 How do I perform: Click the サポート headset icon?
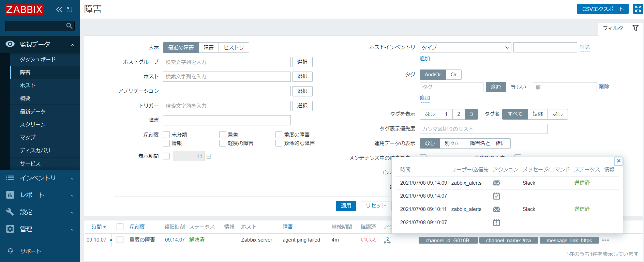coord(11,251)
